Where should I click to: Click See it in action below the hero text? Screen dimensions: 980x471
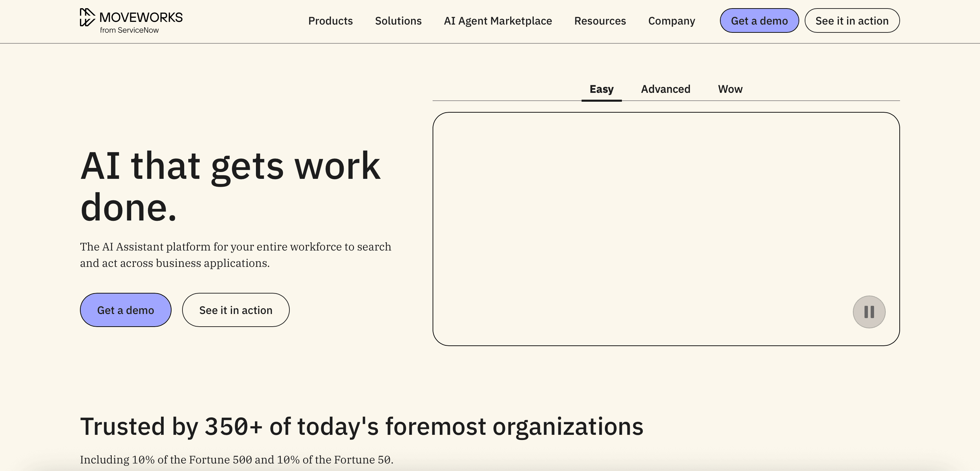(x=236, y=310)
